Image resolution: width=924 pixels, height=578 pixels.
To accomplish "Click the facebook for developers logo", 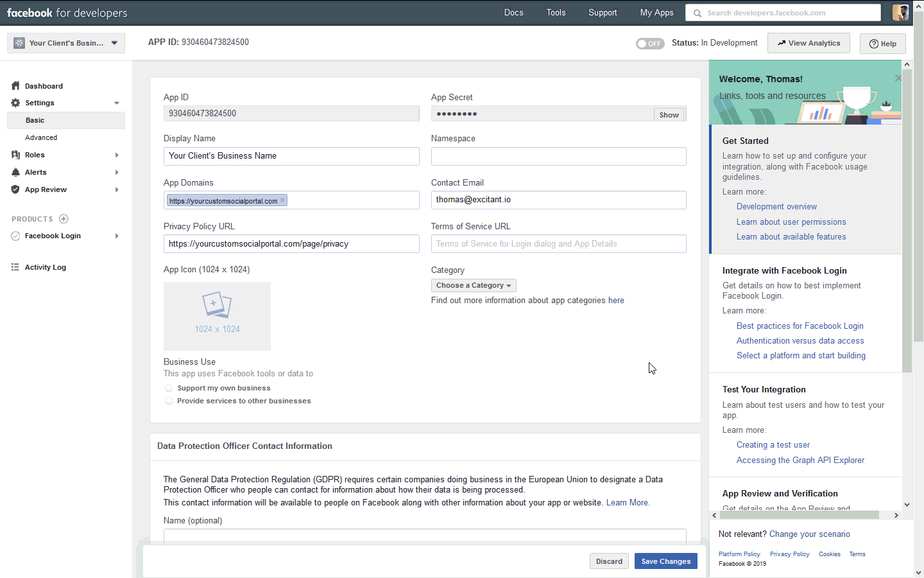I will (67, 13).
